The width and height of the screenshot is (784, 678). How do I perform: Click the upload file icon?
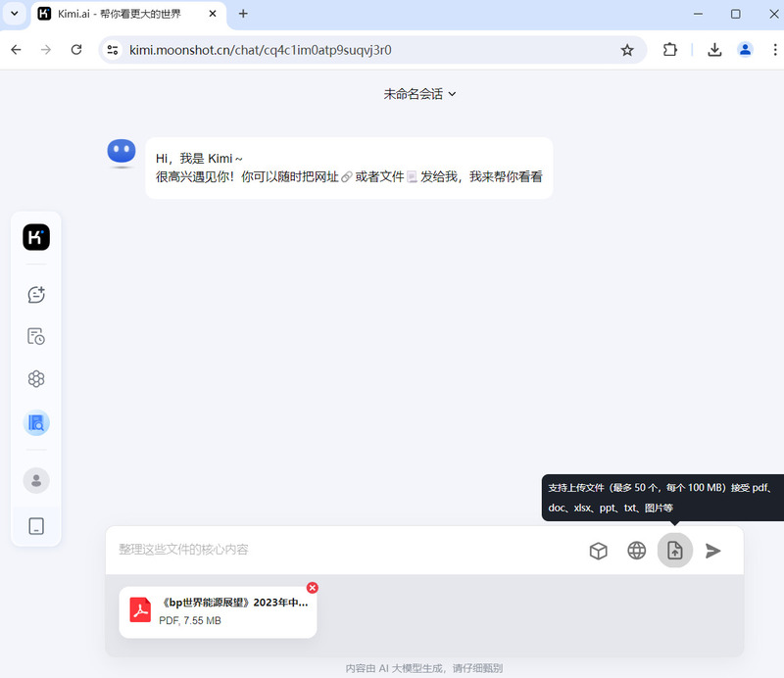click(674, 551)
